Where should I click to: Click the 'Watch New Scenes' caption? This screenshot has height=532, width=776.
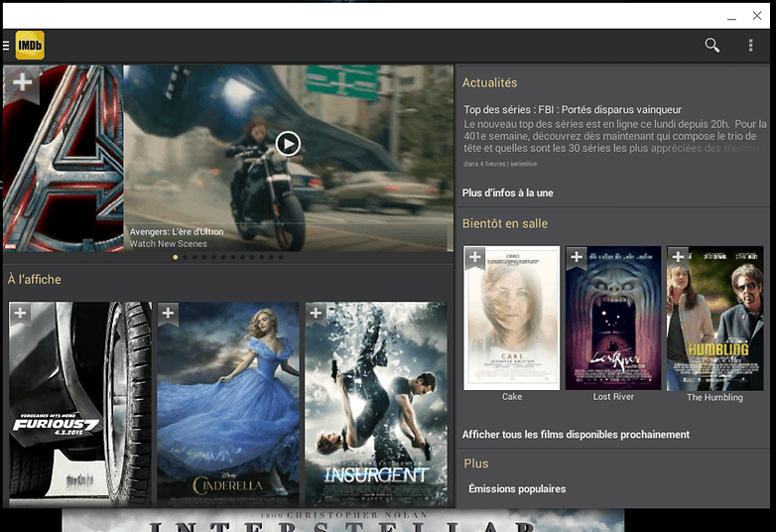169,244
